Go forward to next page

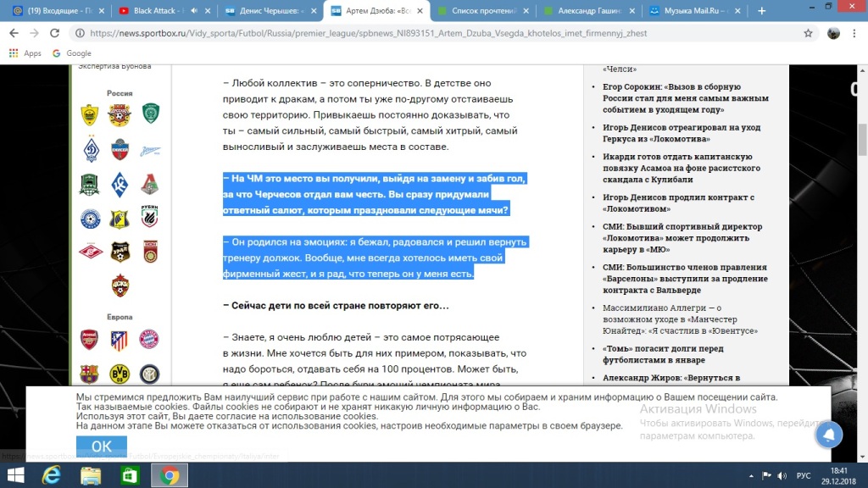click(34, 33)
